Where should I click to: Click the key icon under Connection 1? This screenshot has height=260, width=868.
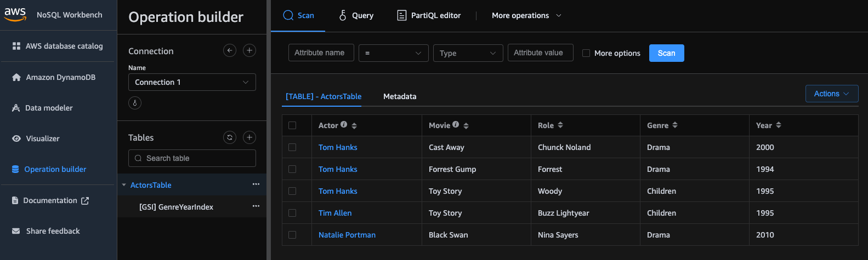point(135,102)
